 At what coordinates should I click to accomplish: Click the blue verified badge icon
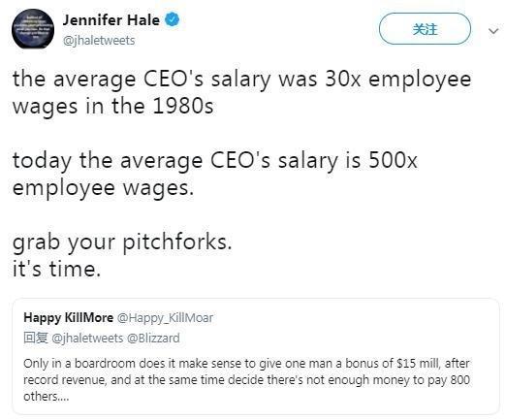tap(172, 19)
